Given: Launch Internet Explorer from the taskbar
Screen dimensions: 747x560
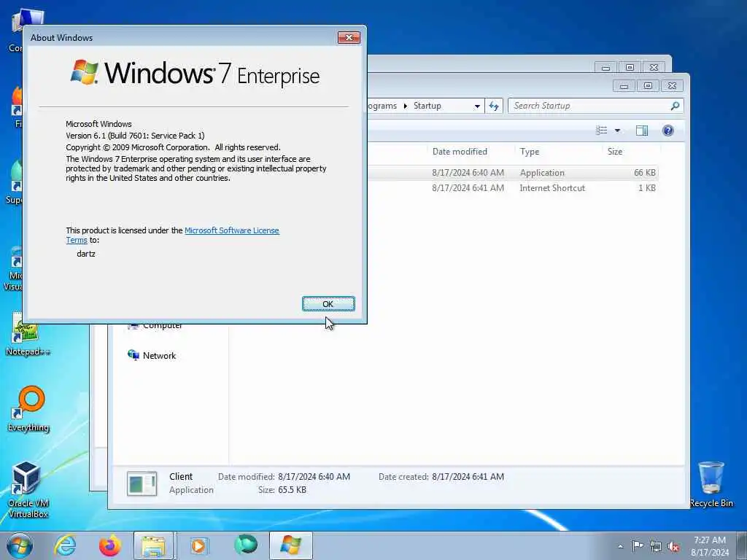Looking at the screenshot, I should tap(65, 545).
